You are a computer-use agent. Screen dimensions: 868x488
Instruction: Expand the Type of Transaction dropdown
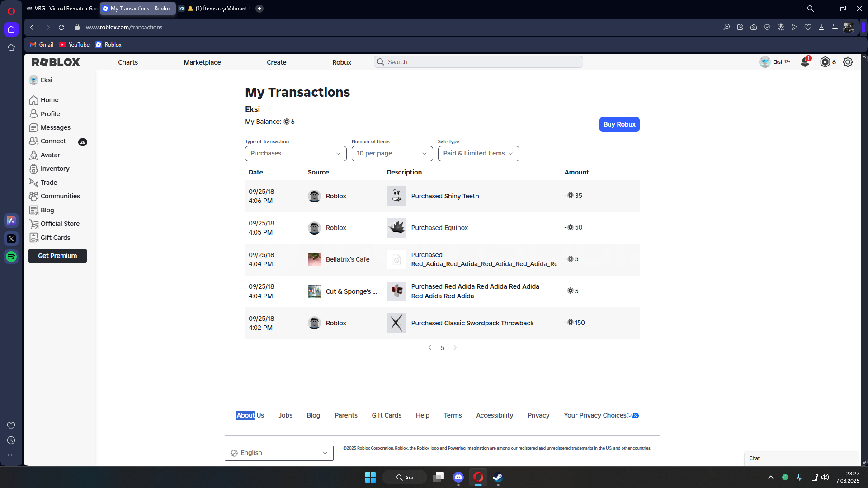tap(296, 154)
